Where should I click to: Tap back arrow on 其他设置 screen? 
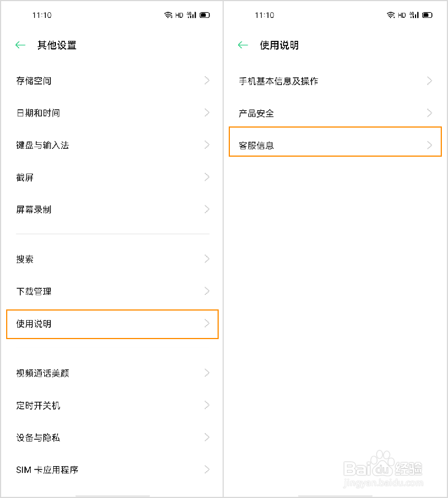20,45
